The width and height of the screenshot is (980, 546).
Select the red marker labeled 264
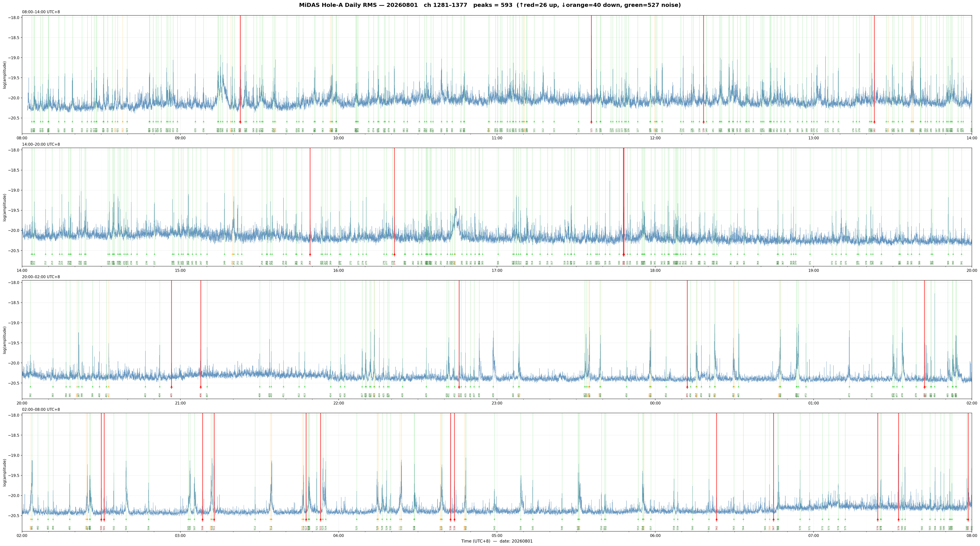pyautogui.click(x=310, y=254)
